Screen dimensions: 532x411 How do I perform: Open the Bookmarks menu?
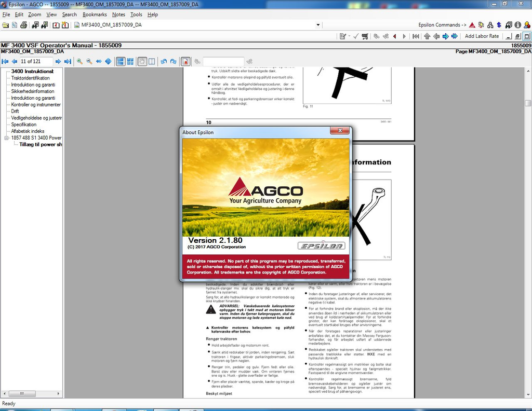(x=95, y=15)
